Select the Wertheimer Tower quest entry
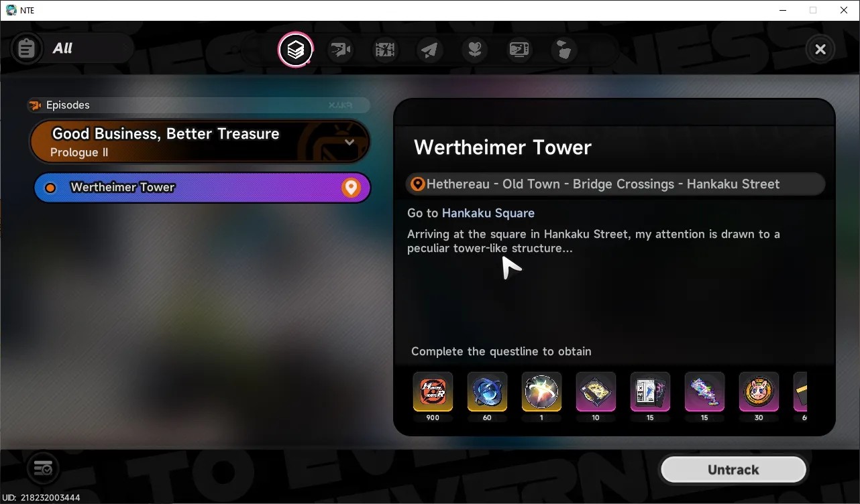 pyautogui.click(x=202, y=188)
